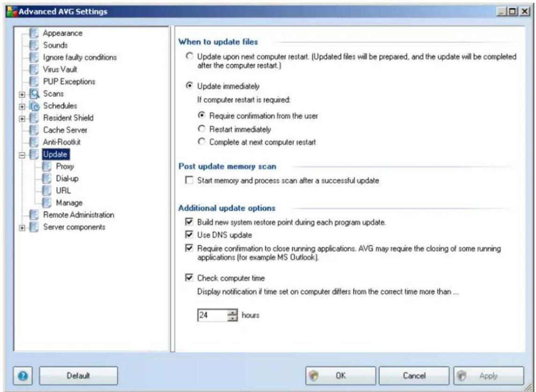Choose the Restart immediately option

[202, 129]
